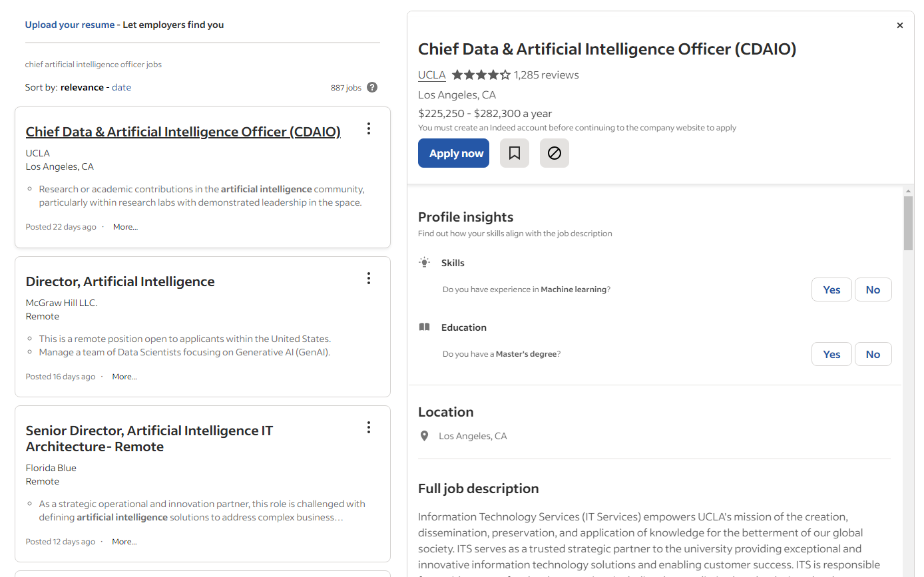Expand More… on the UCLA job card
The image size is (924, 577).
125,227
